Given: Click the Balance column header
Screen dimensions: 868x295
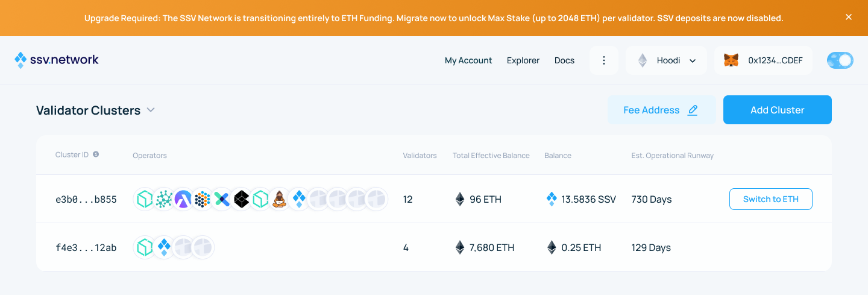Looking at the screenshot, I should click(x=558, y=156).
